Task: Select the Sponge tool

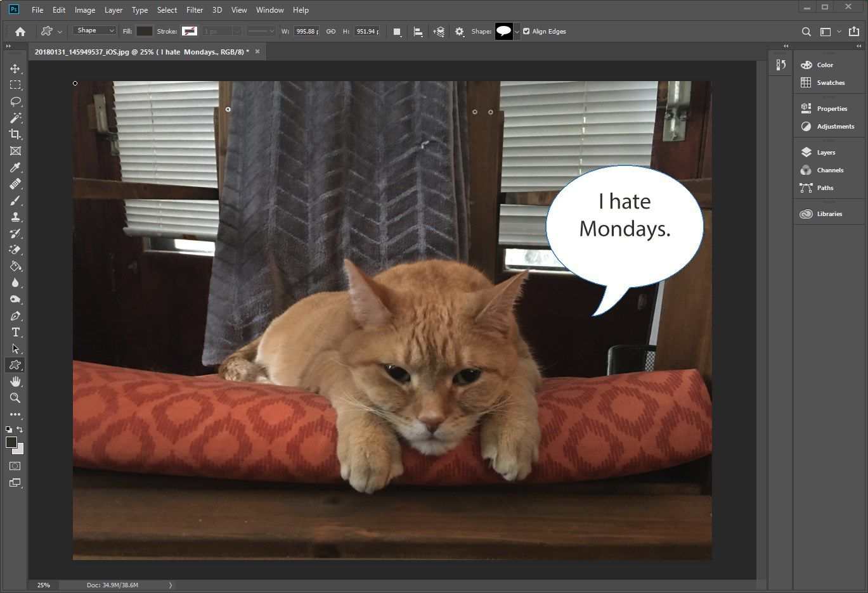Action: 15,299
